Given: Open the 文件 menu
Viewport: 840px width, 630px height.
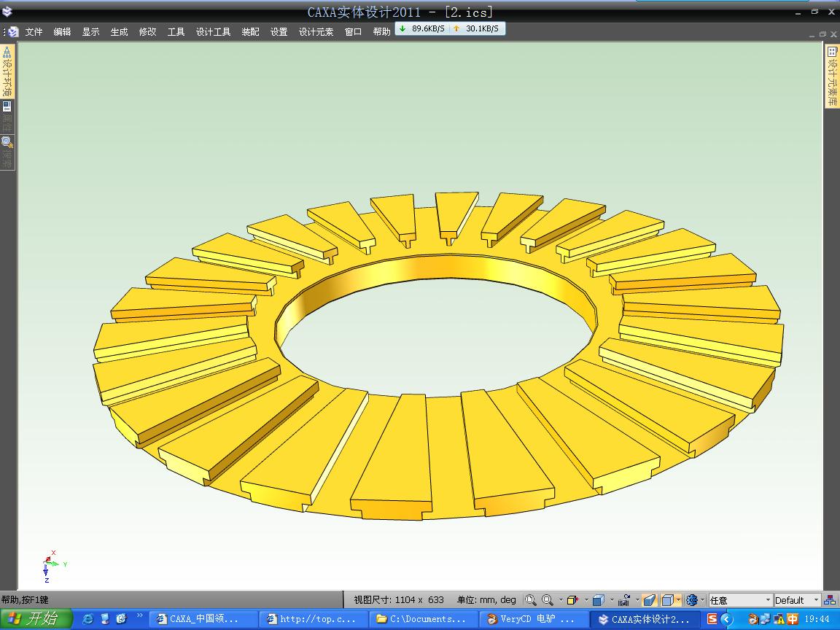Looking at the screenshot, I should coord(34,31).
